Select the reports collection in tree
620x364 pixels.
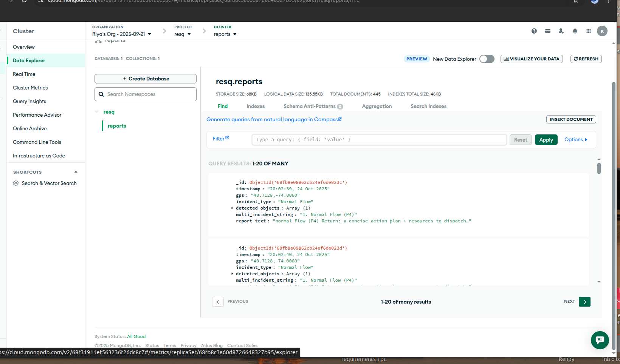click(117, 126)
